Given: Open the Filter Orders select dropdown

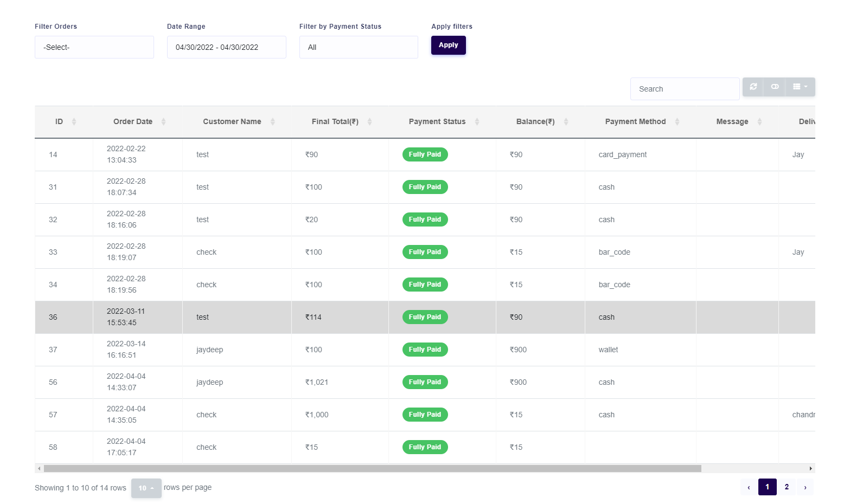Looking at the screenshot, I should click(94, 47).
